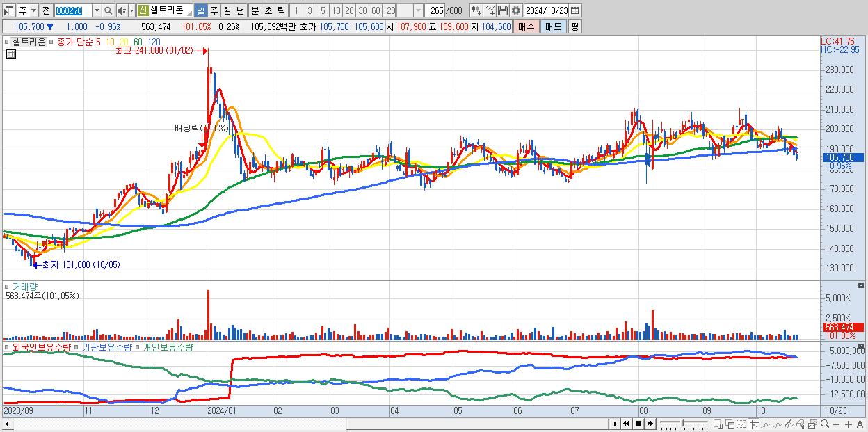Click the rewind playback button

626,424
